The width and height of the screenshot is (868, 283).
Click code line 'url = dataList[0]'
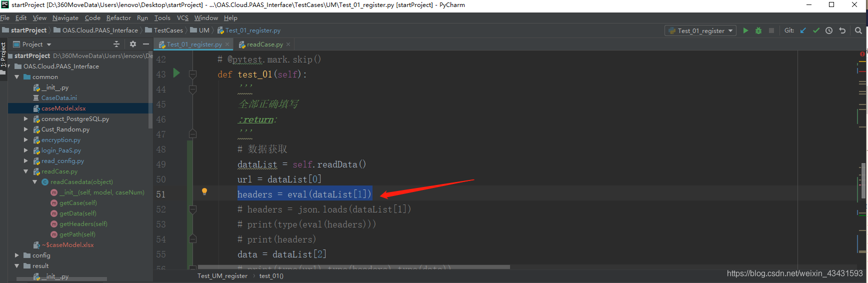pyautogui.click(x=279, y=179)
